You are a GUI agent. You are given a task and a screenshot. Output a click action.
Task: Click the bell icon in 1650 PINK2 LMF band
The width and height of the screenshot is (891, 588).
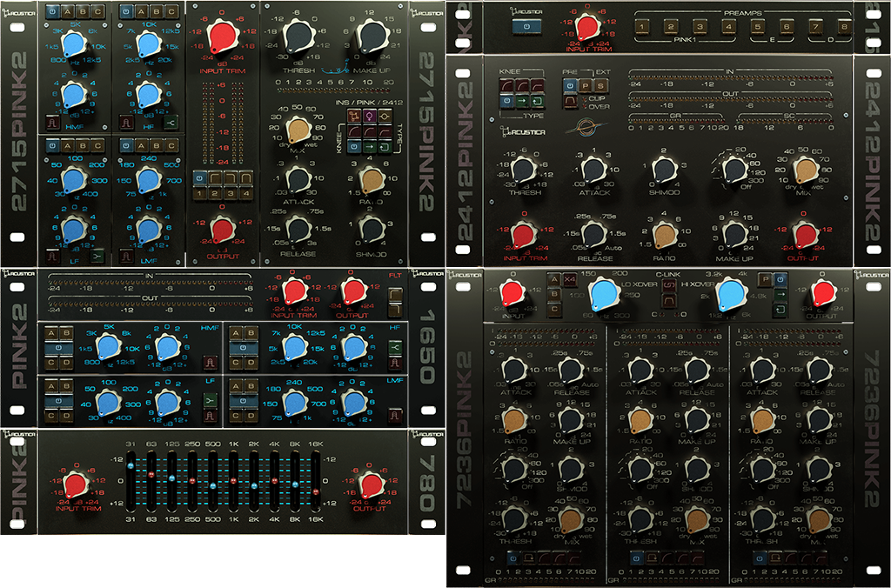coord(395,415)
